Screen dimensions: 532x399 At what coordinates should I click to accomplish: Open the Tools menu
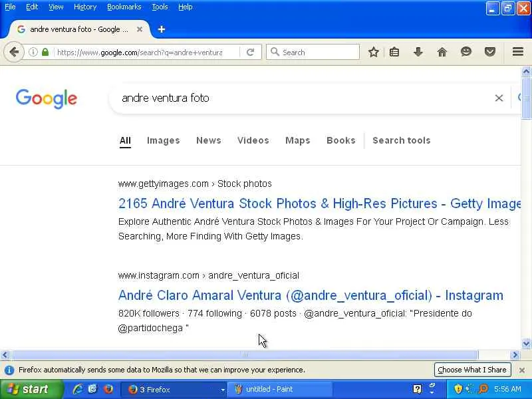coord(160,7)
